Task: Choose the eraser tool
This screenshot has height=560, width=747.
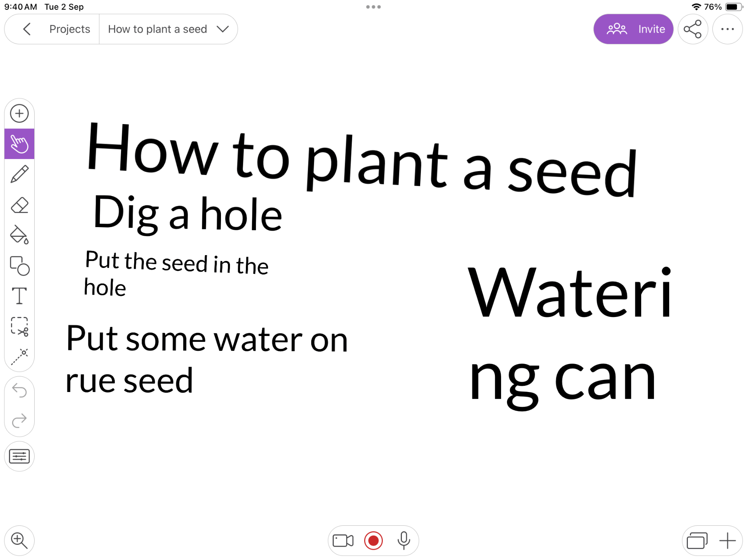Action: tap(19, 205)
